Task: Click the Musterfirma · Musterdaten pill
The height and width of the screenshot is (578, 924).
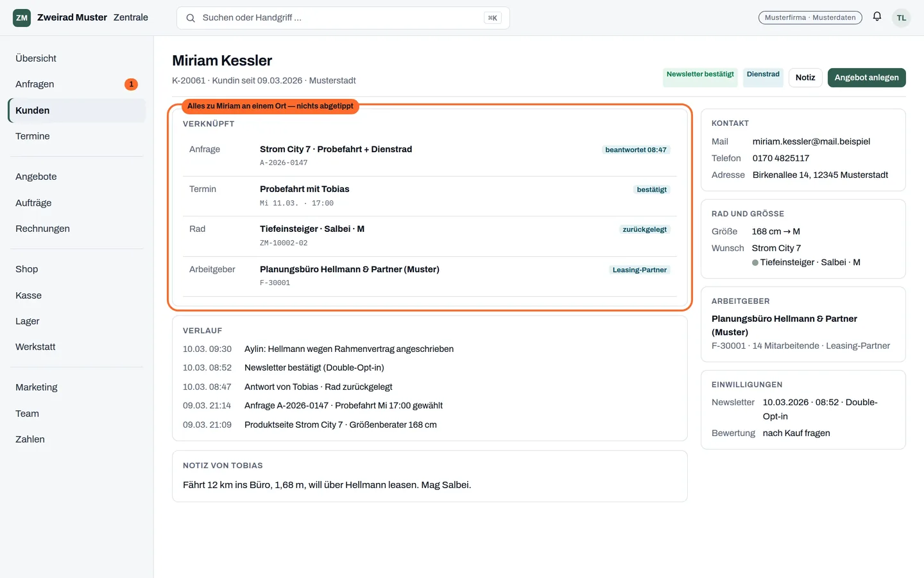Action: [x=810, y=17]
